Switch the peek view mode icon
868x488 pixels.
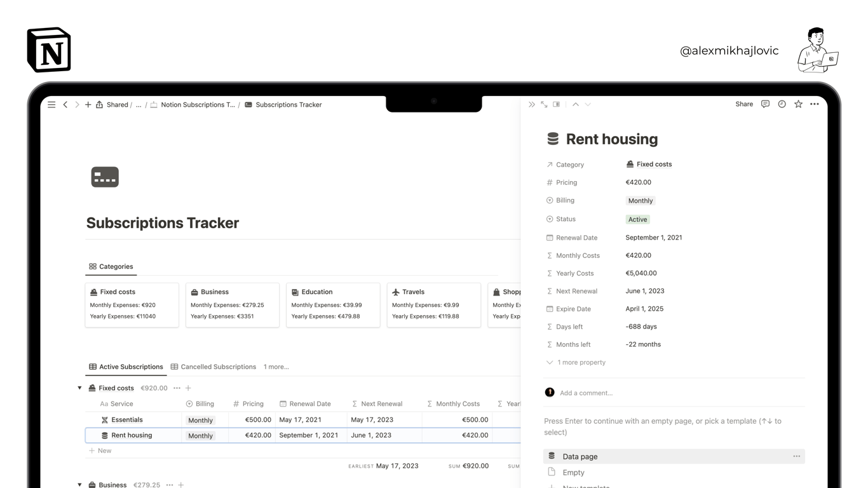point(557,104)
